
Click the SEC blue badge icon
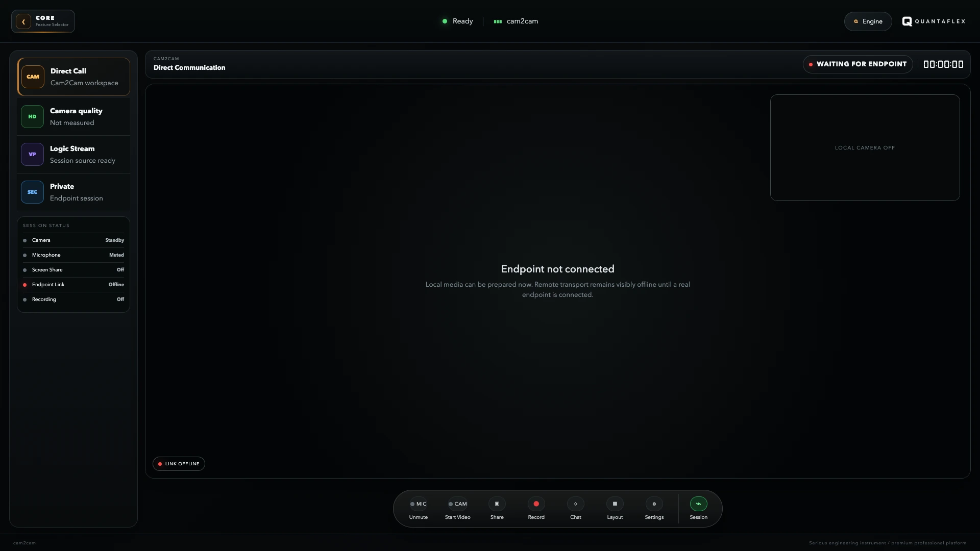32,192
